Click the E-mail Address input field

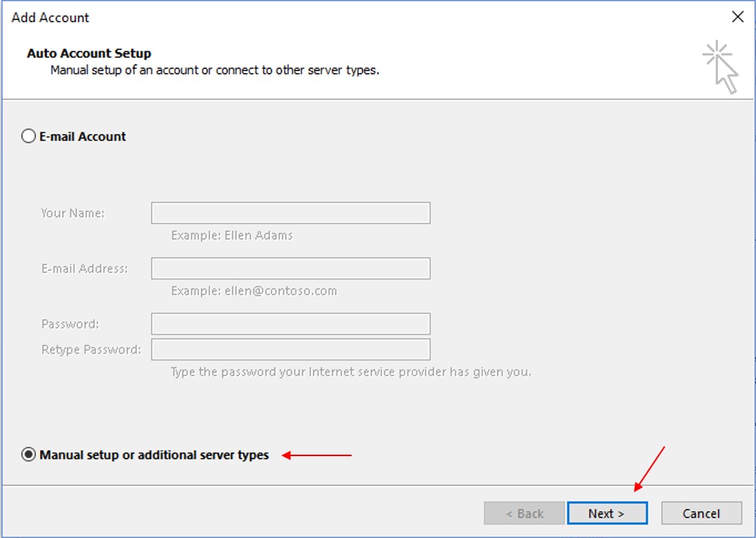tap(291, 268)
